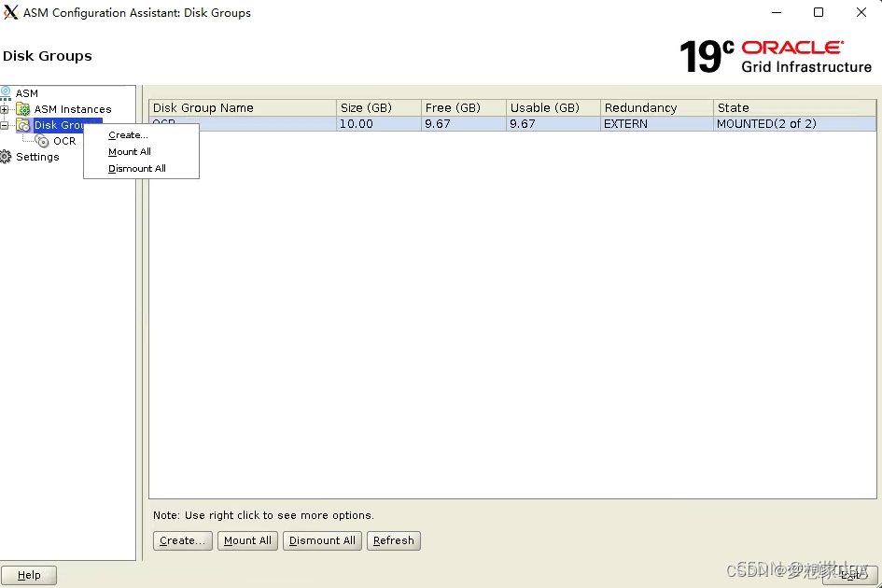Click the MOUNTED(2 of 2) state cell
The height and width of the screenshot is (588, 882).
click(795, 124)
